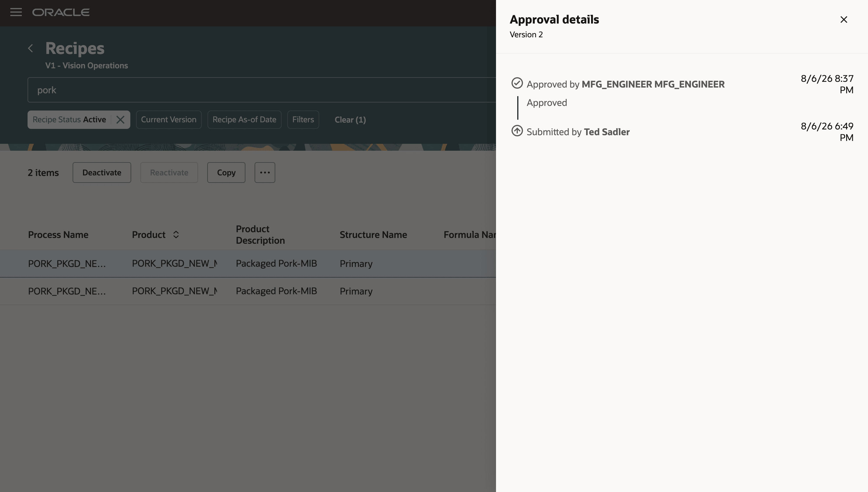
Task: Click the 8/6/26 6:49 PM timestamp
Action: (827, 132)
